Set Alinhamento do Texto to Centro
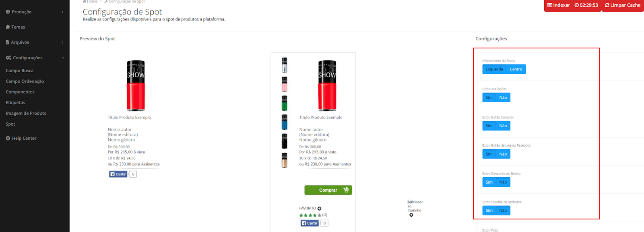 tap(516, 69)
